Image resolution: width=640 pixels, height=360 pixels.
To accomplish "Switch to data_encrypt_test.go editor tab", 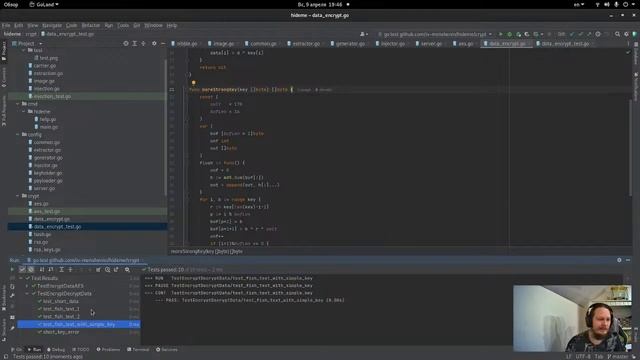I will click(x=565, y=44).
